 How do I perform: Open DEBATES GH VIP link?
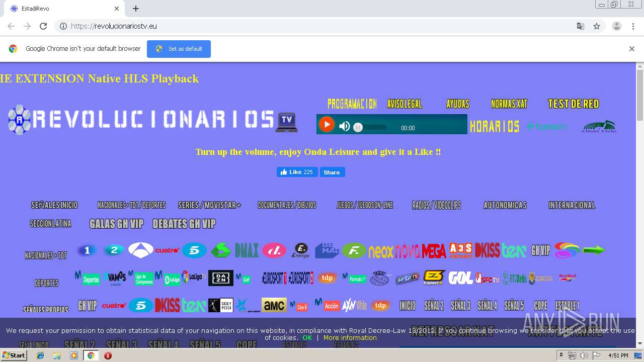[184, 224]
